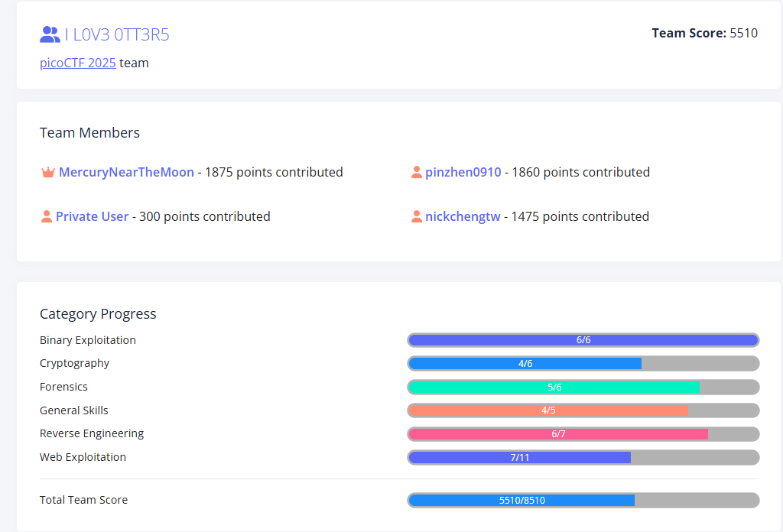Click the I L0V3 0TT3R5 team name
Image resolution: width=783 pixels, height=532 pixels.
coord(117,34)
